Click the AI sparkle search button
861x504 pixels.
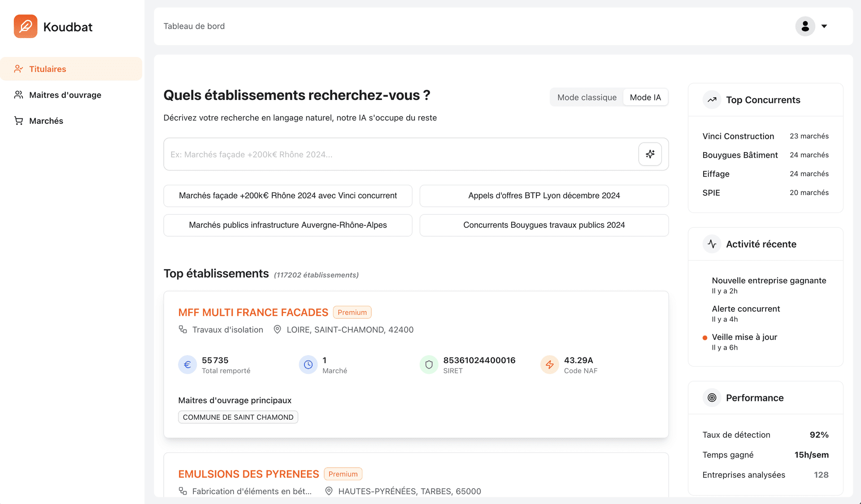click(650, 154)
